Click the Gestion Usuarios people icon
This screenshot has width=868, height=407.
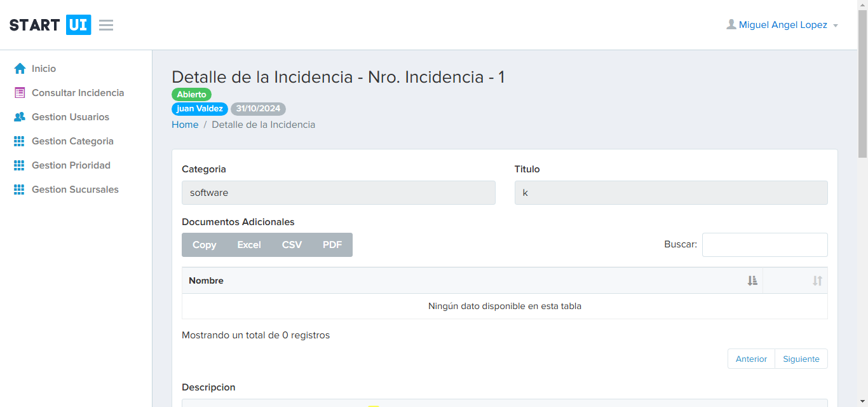pyautogui.click(x=20, y=117)
